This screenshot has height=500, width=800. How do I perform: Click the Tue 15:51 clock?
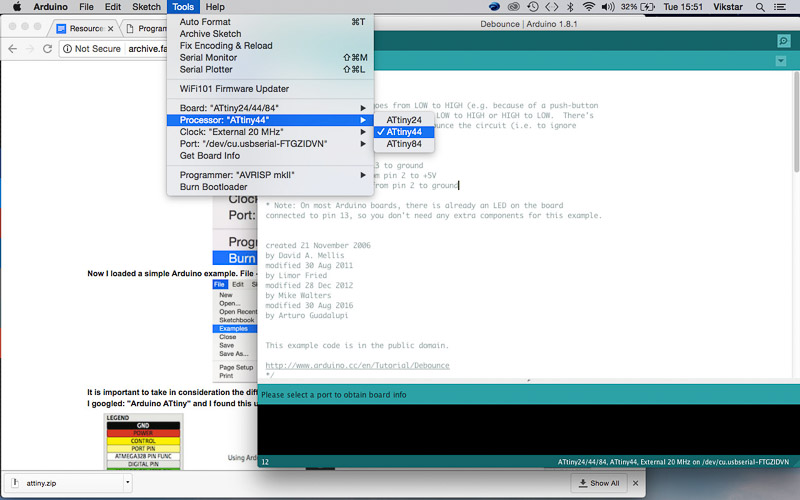pyautogui.click(x=683, y=7)
